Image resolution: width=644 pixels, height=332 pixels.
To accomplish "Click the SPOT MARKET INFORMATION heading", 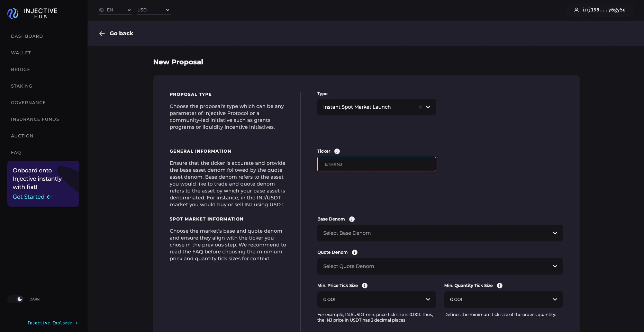I will [x=207, y=219].
